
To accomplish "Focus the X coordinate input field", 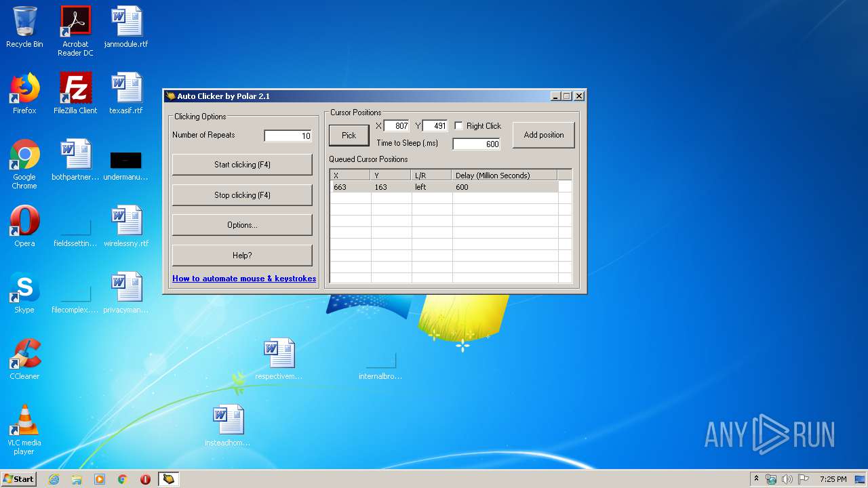I will [x=396, y=126].
